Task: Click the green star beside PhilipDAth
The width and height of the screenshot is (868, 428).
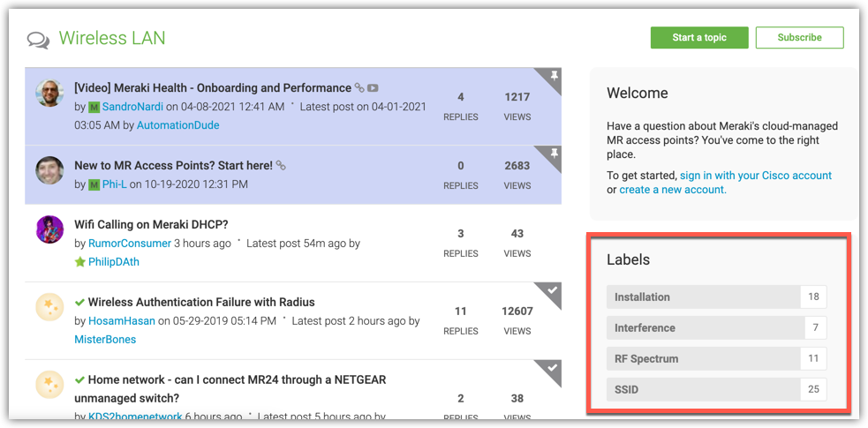Action: click(x=79, y=261)
